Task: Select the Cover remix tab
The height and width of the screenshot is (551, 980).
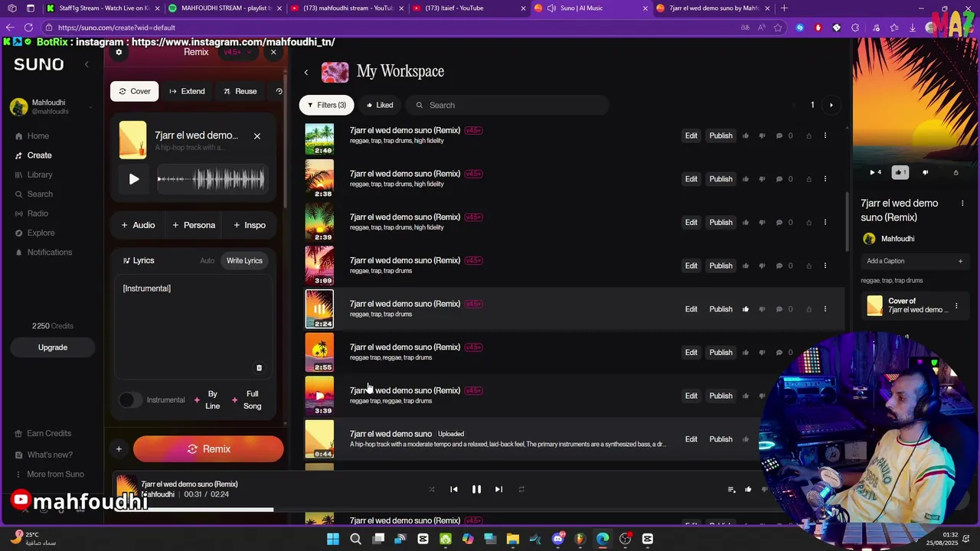Action: (135, 91)
